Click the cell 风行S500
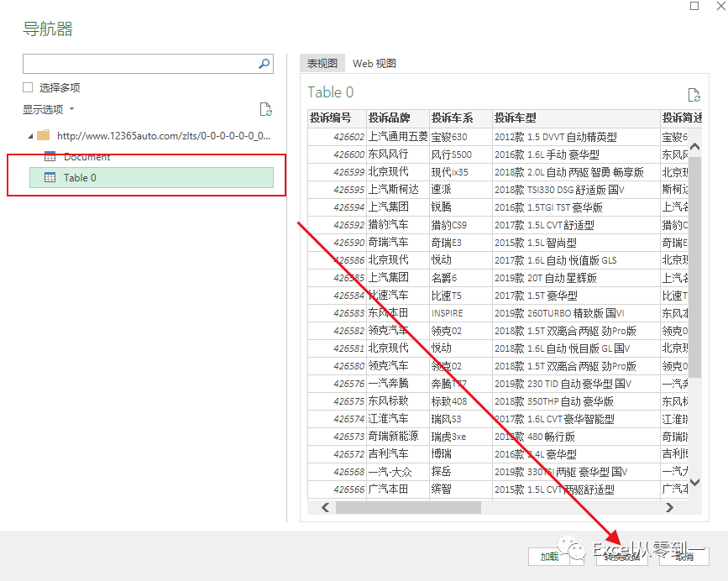Image resolution: width=728 pixels, height=581 pixels. pos(461,154)
